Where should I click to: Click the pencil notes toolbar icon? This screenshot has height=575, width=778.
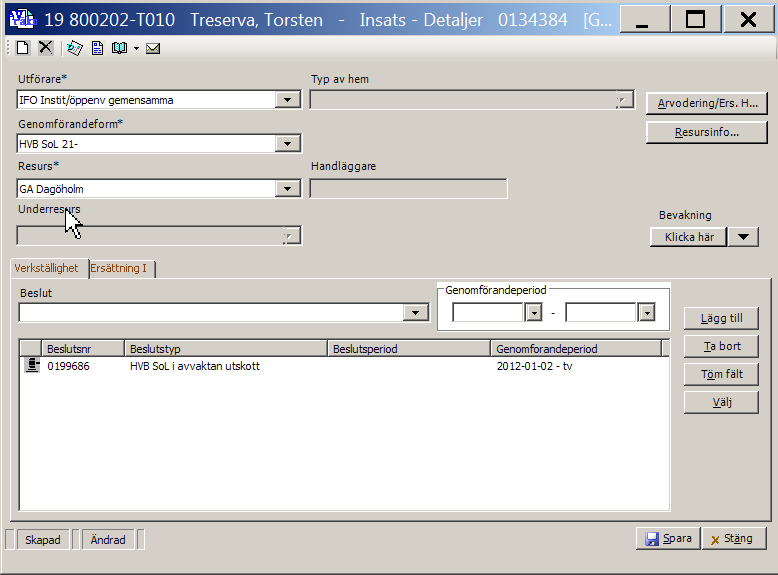[74, 48]
